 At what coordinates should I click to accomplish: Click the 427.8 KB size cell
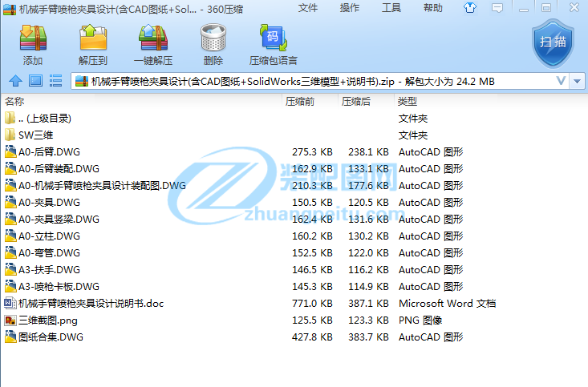click(x=312, y=337)
